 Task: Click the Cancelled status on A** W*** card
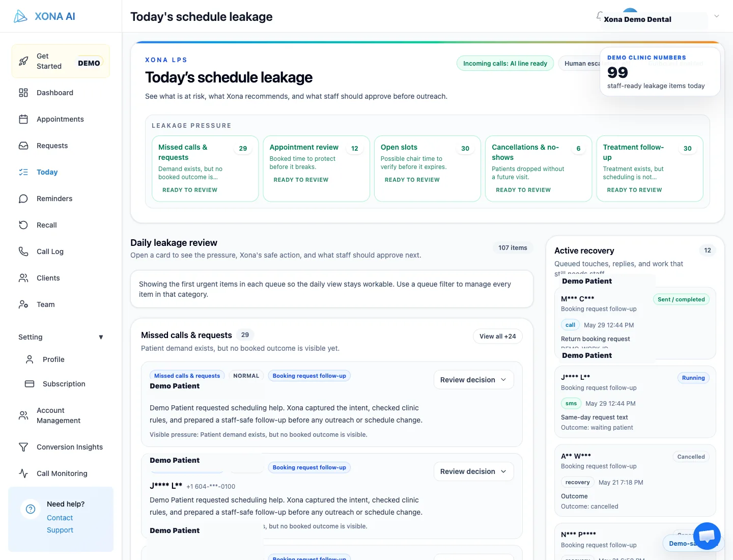pyautogui.click(x=691, y=457)
